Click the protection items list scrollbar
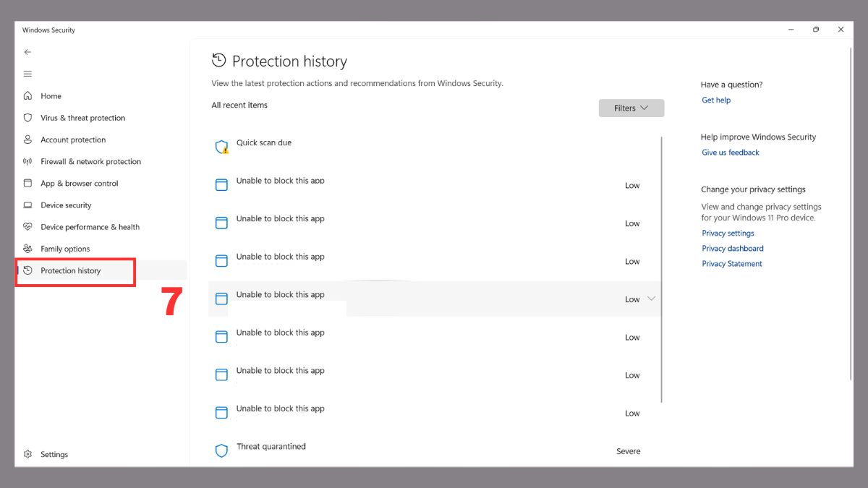This screenshot has height=488, width=868. point(662,269)
